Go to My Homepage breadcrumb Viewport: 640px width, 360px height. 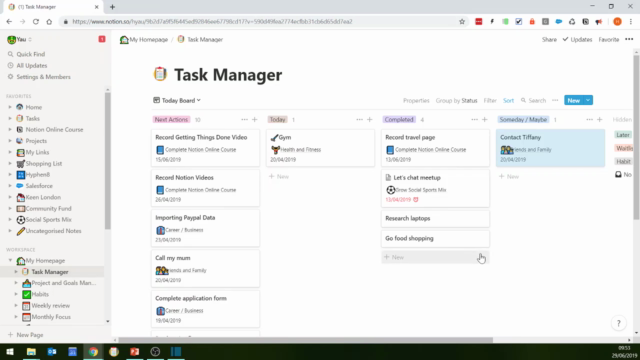click(x=144, y=40)
